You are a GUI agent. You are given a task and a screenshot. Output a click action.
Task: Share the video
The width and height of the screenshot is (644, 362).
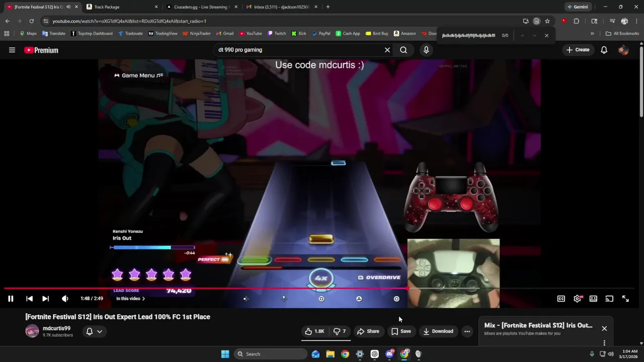point(368,331)
